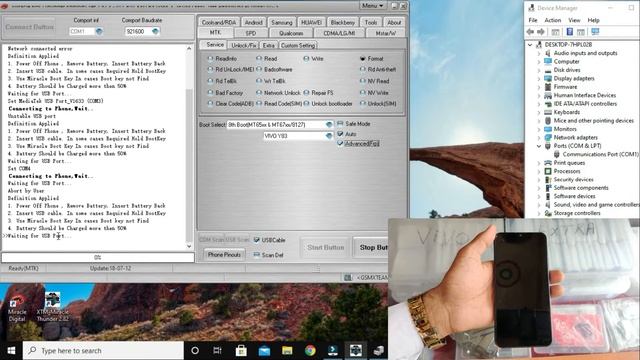Select Communications Port (COM1) device

600,154
